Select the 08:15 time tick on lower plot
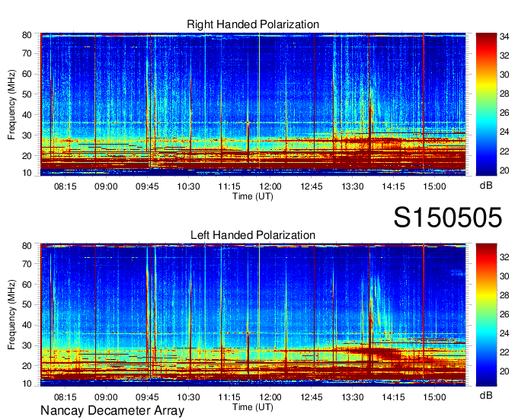 65,397
